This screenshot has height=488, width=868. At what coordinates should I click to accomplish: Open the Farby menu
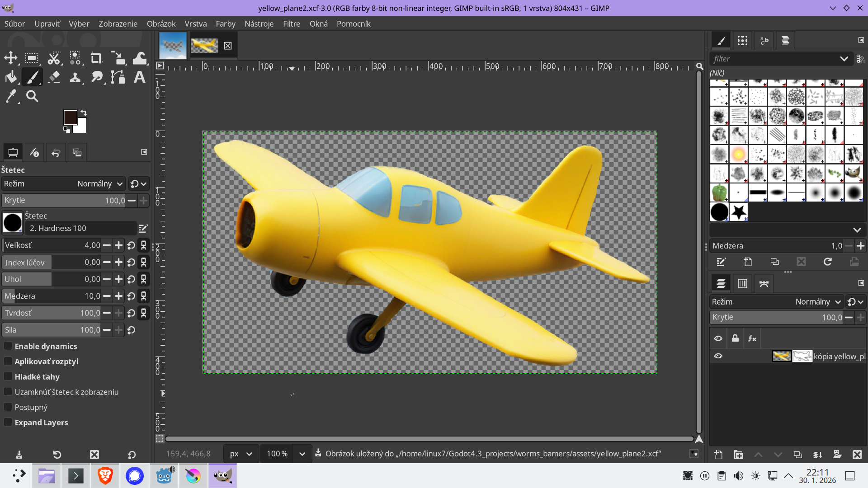[x=226, y=23]
